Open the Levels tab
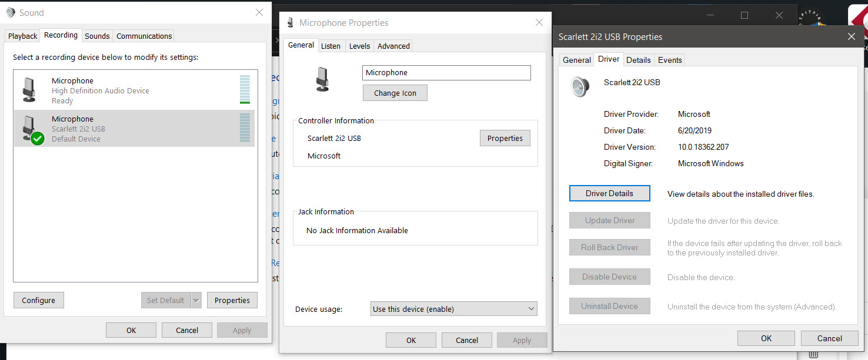Viewport: 868px width, 360px height. (359, 46)
